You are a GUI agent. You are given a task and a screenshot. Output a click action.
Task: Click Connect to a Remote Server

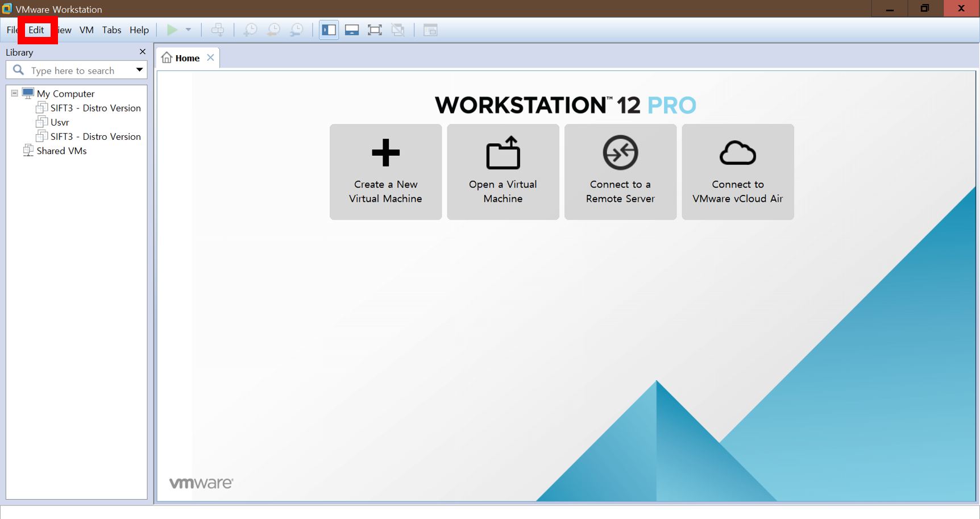click(620, 172)
